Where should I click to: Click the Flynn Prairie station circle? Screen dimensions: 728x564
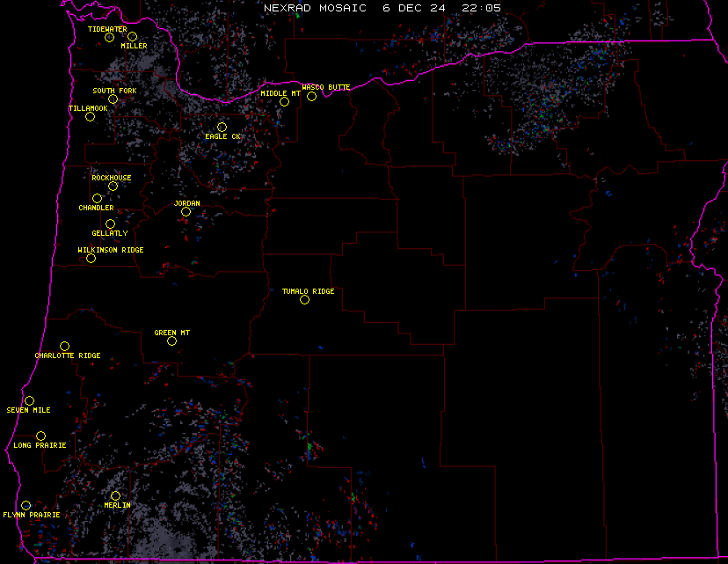(x=25, y=504)
